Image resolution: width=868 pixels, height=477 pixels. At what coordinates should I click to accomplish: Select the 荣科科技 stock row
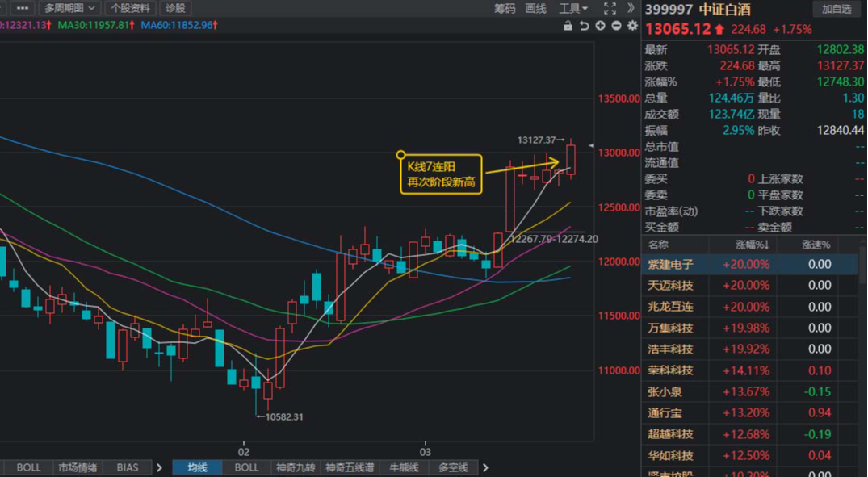coord(749,370)
